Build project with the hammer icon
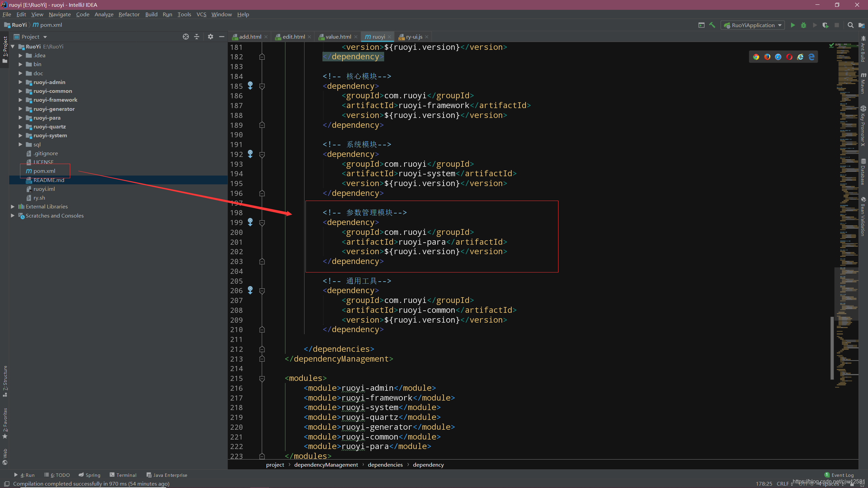The width and height of the screenshot is (868, 488). pos(712,25)
